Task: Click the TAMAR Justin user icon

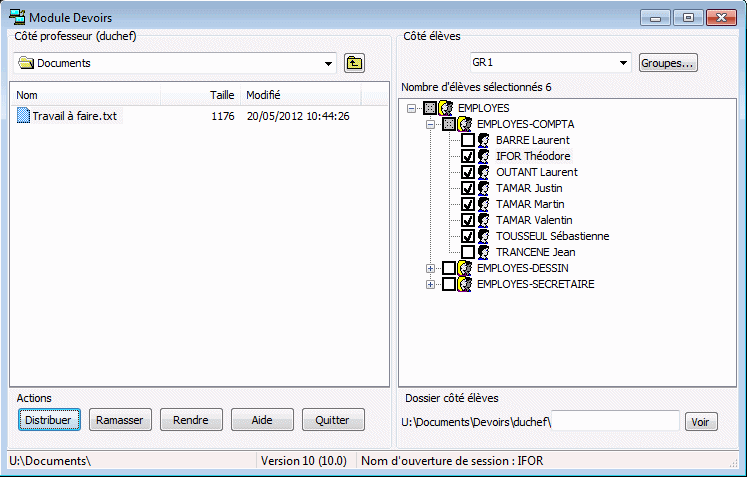Action: point(484,188)
